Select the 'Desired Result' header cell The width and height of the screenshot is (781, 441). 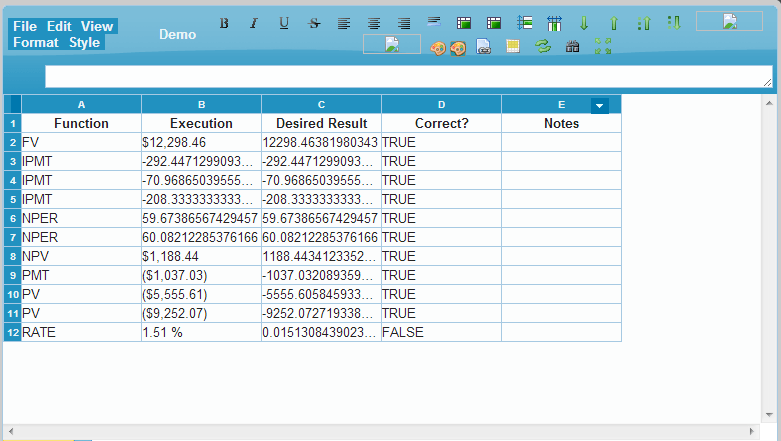(321, 124)
